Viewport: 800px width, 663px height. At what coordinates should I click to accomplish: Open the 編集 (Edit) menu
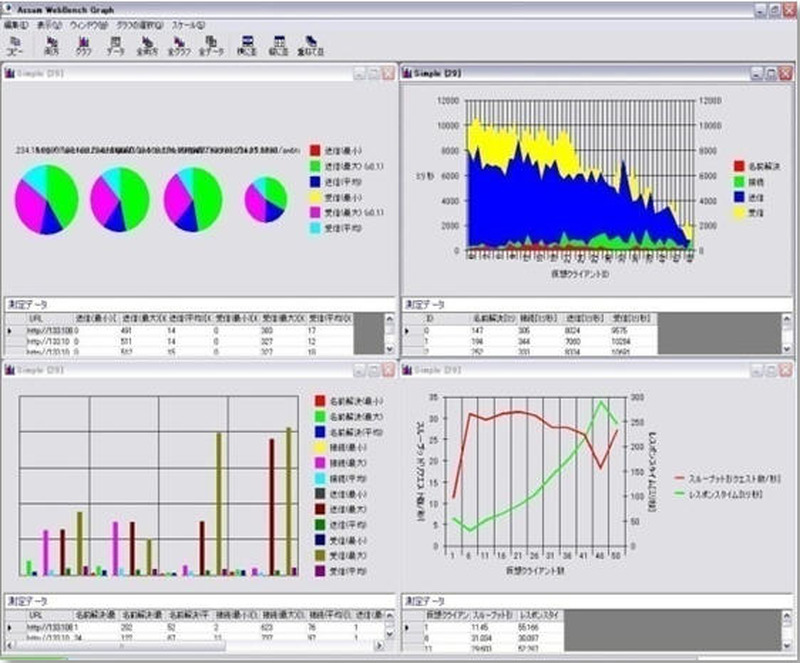pos(16,25)
